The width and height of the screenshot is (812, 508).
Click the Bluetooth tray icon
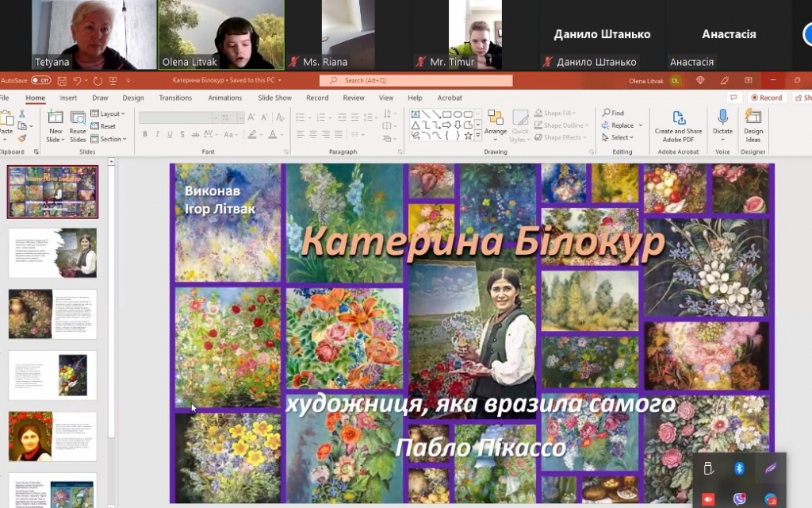click(x=739, y=468)
